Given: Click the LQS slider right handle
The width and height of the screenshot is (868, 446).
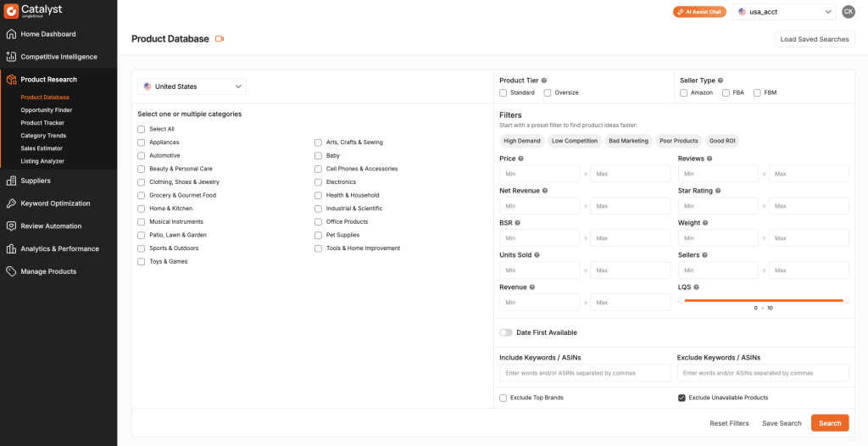Looking at the screenshot, I should click(845, 300).
